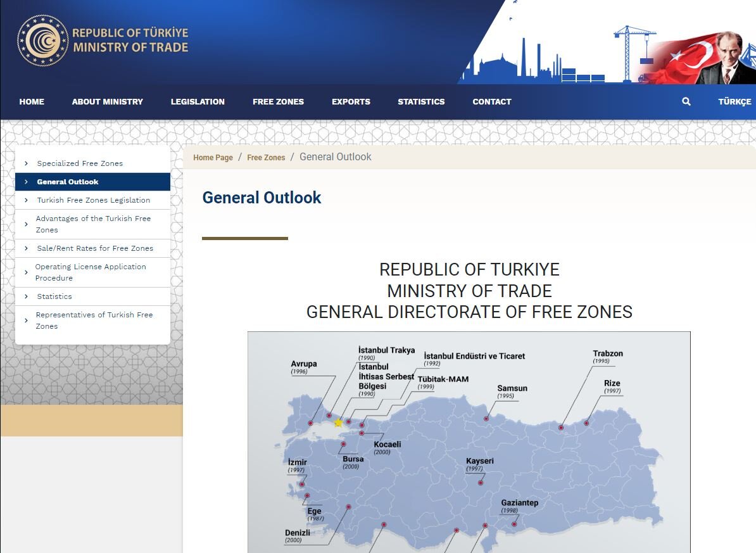This screenshot has height=553, width=756.
Task: Switch language to TÜRKÇE
Action: (x=734, y=102)
